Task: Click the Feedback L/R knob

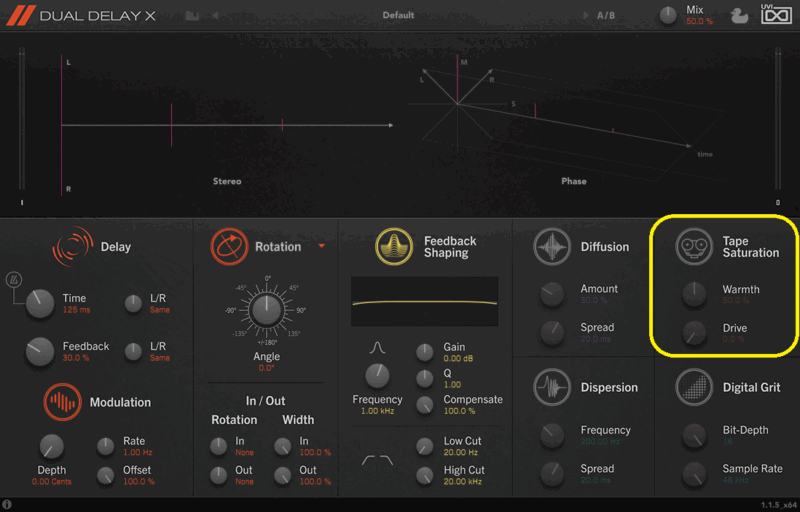Action: pos(133,352)
